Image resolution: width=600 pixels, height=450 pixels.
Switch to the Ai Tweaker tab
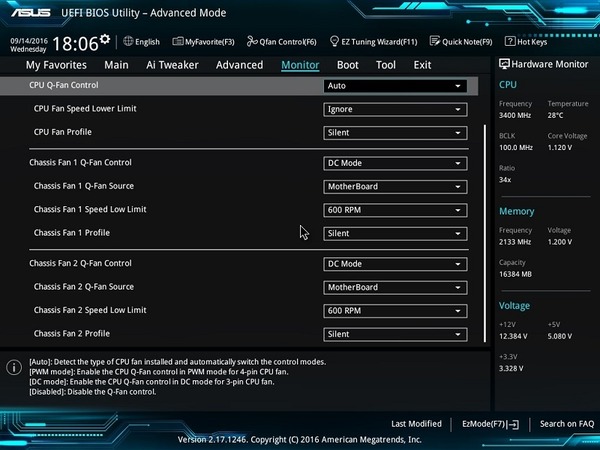coord(172,65)
